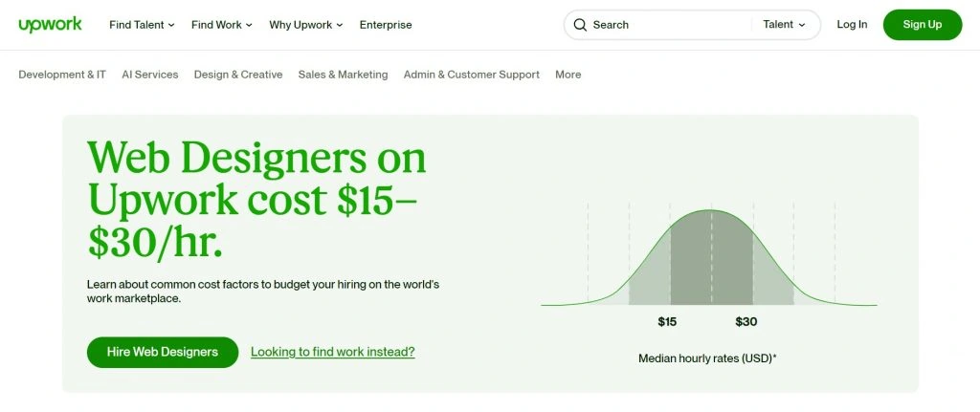The width and height of the screenshot is (980, 412).
Task: Click the Upwork logo
Action: [50, 25]
